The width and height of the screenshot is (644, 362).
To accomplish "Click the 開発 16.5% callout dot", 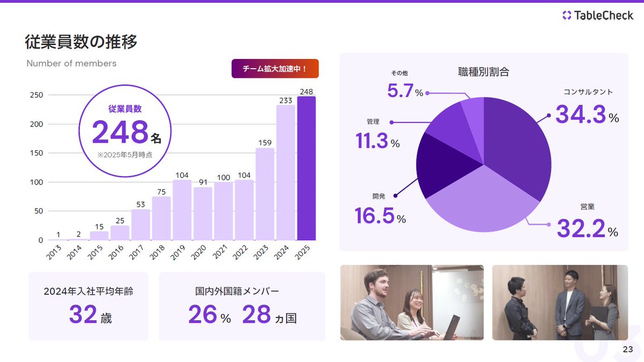I will (396, 195).
